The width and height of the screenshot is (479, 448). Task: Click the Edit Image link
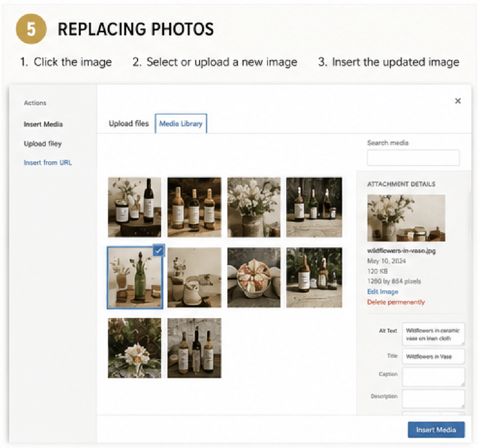tap(383, 292)
